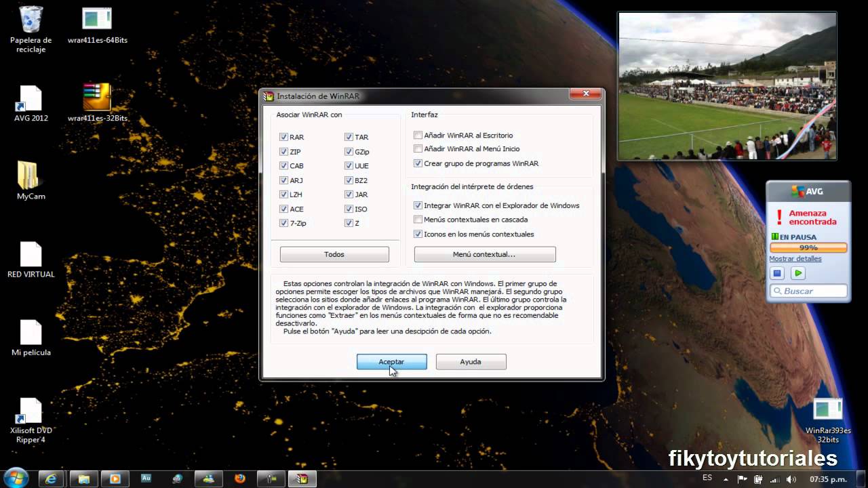Confirm with the Aceptar button
868x488 pixels.
(392, 362)
